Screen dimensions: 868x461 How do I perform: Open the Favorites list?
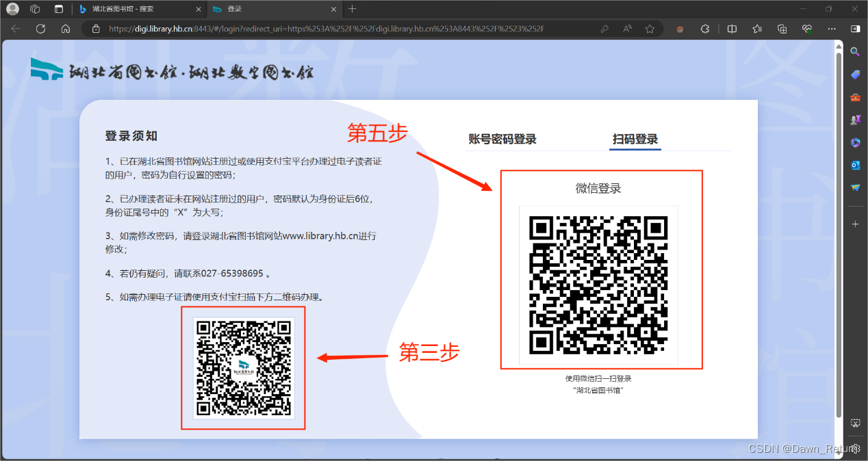(x=757, y=29)
